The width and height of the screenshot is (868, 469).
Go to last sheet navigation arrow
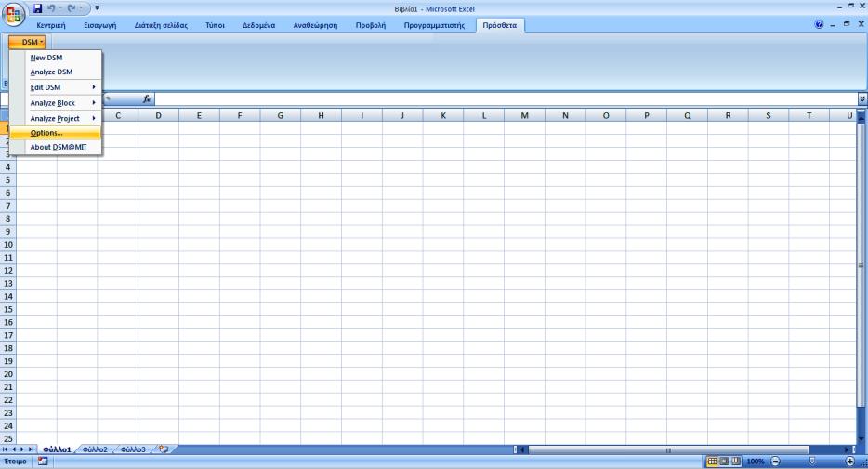pyautogui.click(x=31, y=449)
